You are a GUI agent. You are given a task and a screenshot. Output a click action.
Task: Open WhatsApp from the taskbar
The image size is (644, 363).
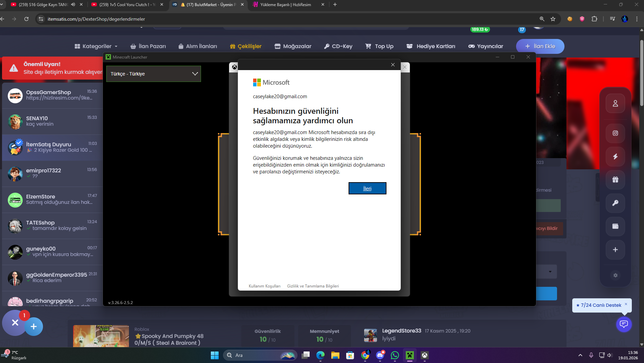pyautogui.click(x=395, y=355)
